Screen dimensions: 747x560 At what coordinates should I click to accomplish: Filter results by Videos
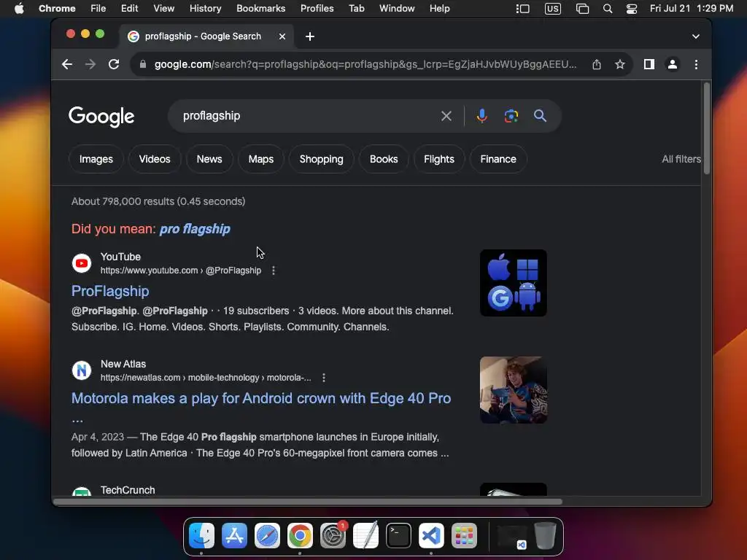pos(155,159)
